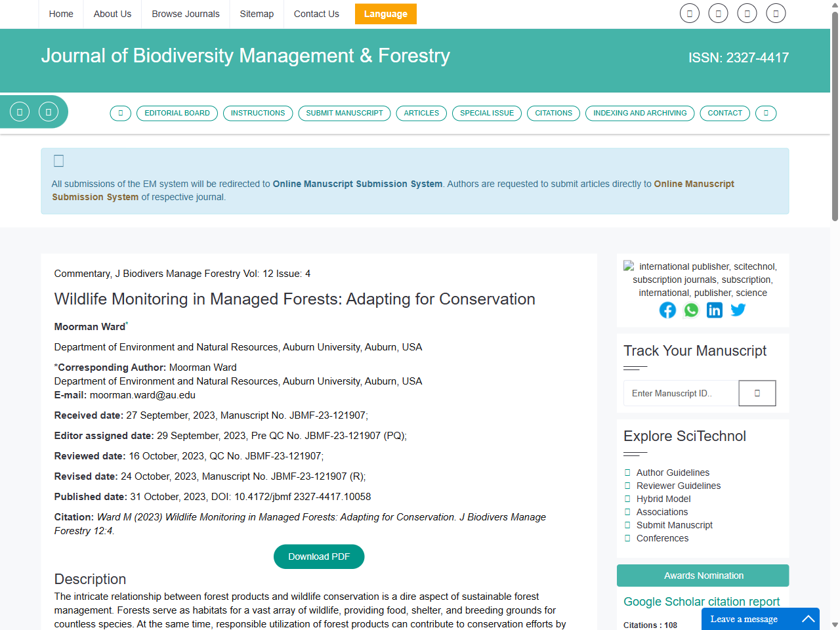840x630 pixels.
Task: Download the article PDF
Action: point(319,556)
